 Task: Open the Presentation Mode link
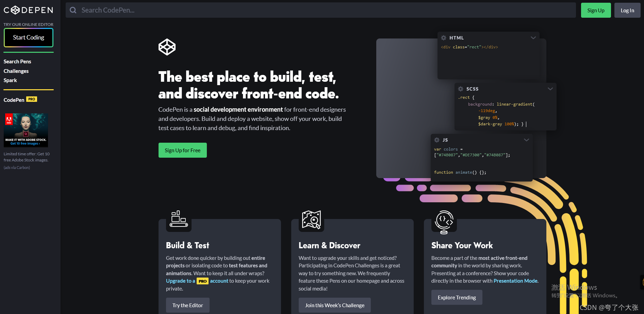(515, 281)
